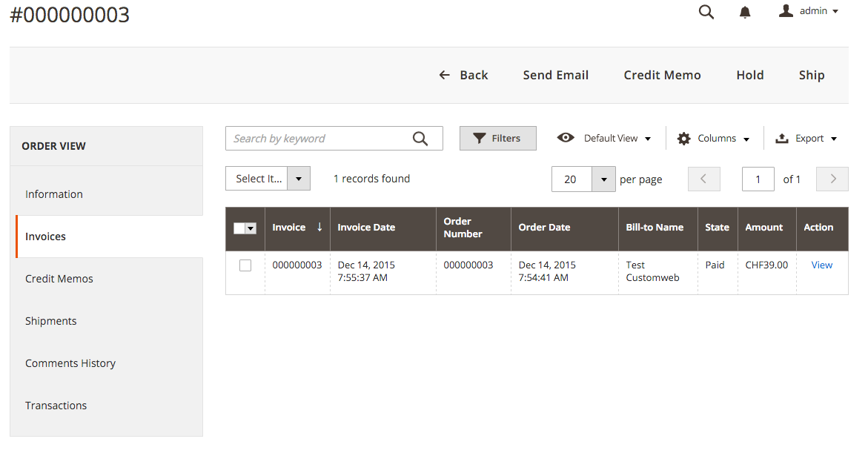This screenshot has width=868, height=453.
Task: Click the Export upload icon
Action: click(781, 139)
